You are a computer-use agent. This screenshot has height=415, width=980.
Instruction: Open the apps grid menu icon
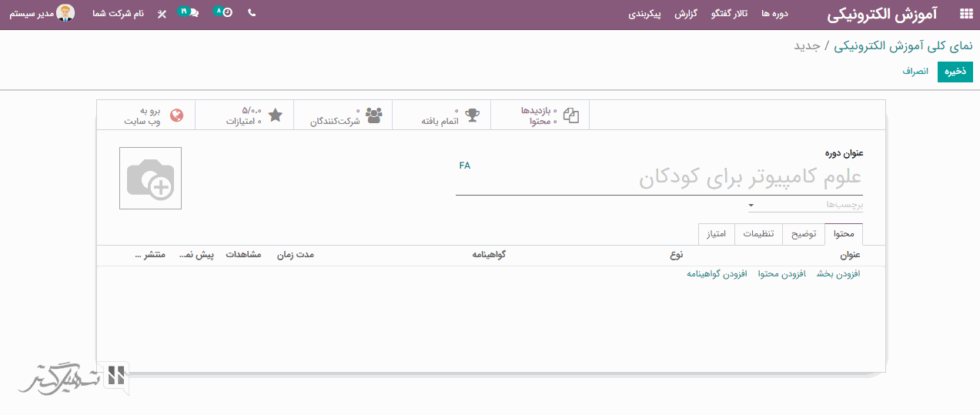pyautogui.click(x=965, y=14)
